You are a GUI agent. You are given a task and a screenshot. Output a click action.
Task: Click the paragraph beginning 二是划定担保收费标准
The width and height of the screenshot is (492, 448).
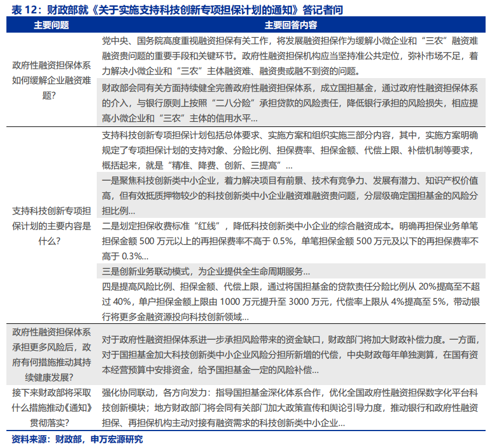point(290,241)
